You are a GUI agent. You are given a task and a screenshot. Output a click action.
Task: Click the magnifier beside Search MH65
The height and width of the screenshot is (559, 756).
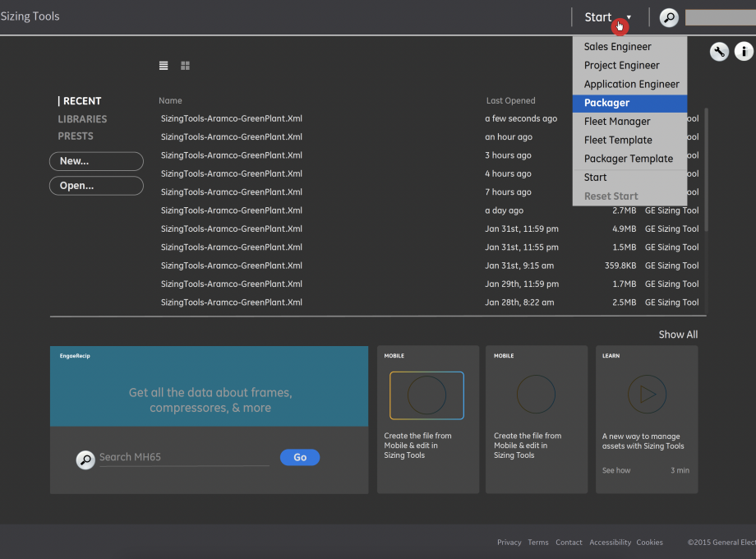(85, 460)
